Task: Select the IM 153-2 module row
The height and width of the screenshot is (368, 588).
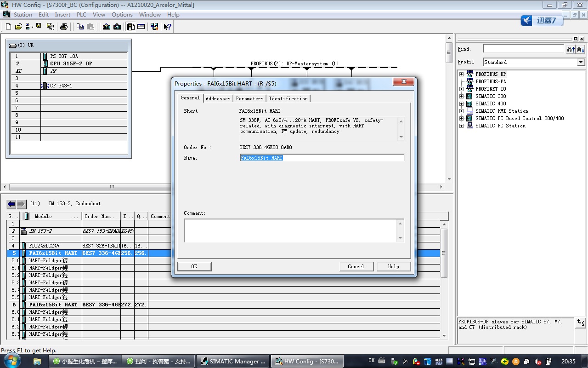Action: (x=223, y=231)
